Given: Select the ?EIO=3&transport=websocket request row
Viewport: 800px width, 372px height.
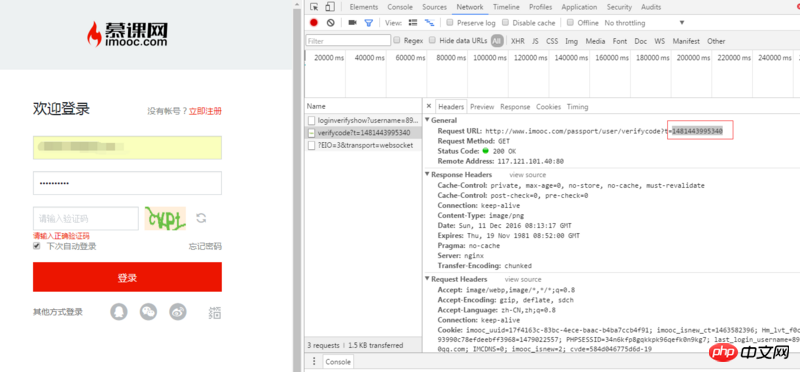Looking at the screenshot, I should coord(363,145).
